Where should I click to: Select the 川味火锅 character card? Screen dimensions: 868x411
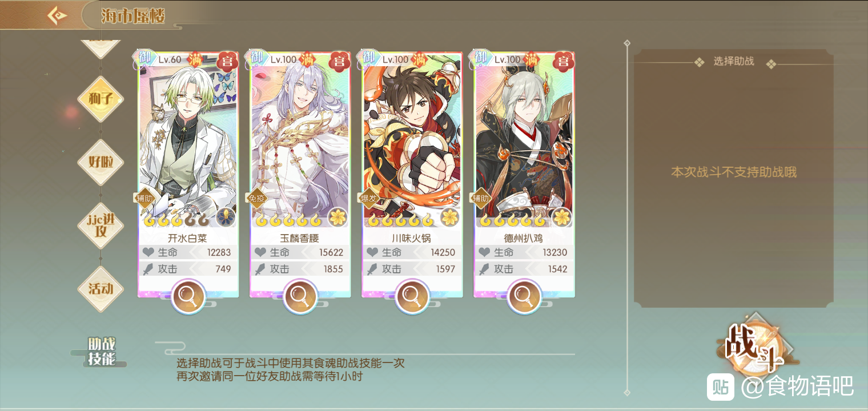coord(412,174)
